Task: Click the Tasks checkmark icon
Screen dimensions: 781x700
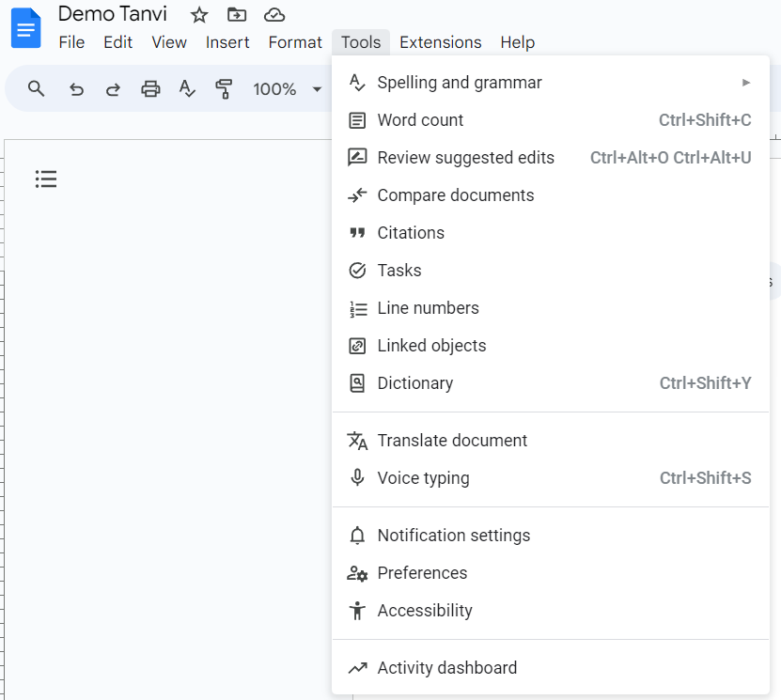Action: tap(357, 271)
